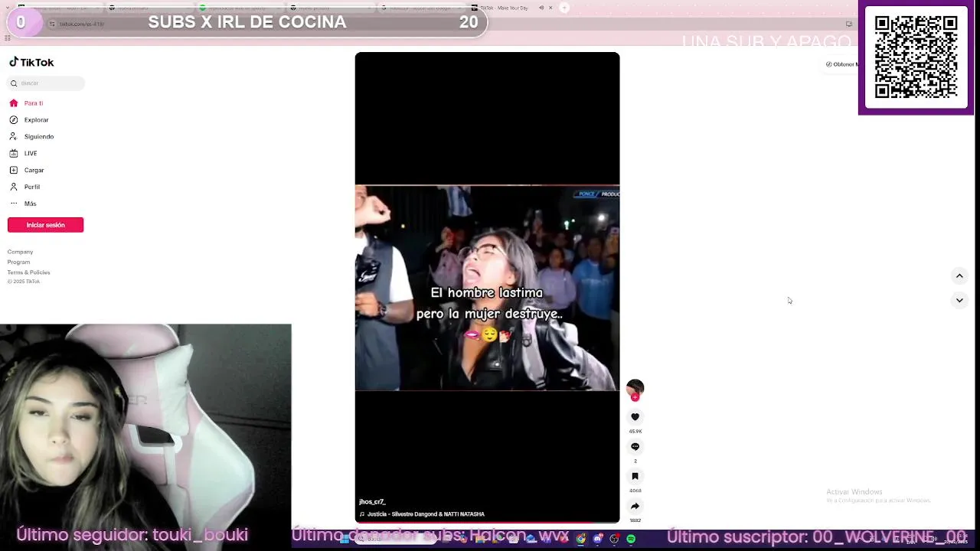The image size is (980, 551).
Task: Go to the Siguiendo page
Action: (x=31, y=136)
